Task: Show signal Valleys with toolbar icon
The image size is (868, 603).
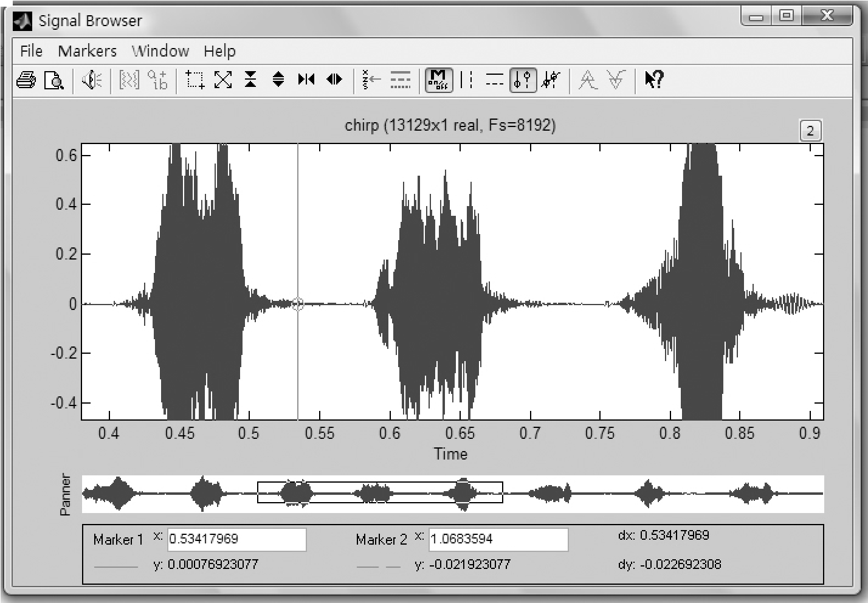Action: pyautogui.click(x=616, y=80)
